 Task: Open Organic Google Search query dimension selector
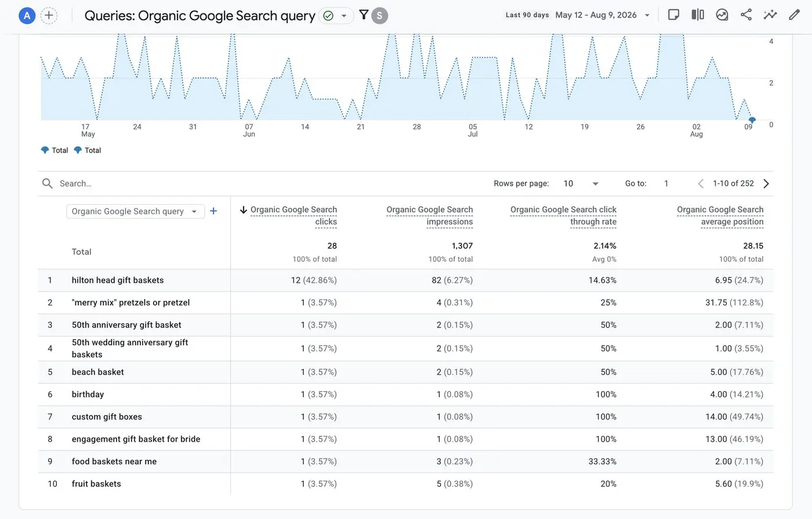(135, 211)
